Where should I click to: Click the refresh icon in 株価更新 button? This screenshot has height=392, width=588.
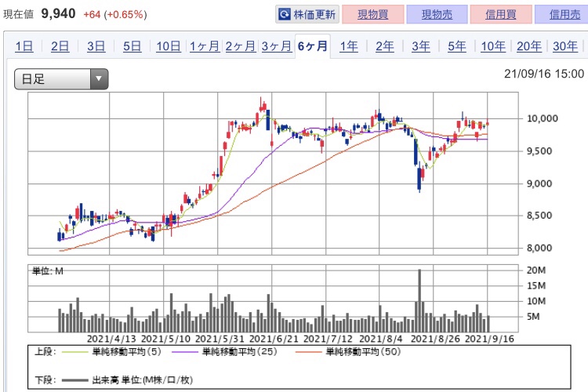285,15
